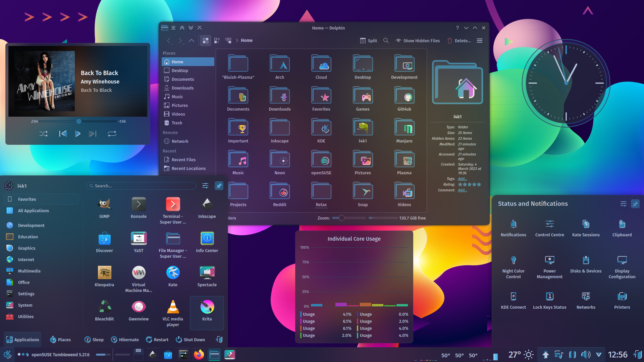The image size is (644, 362).
Task: Toggle shuffle in the media player
Action: coord(43,134)
